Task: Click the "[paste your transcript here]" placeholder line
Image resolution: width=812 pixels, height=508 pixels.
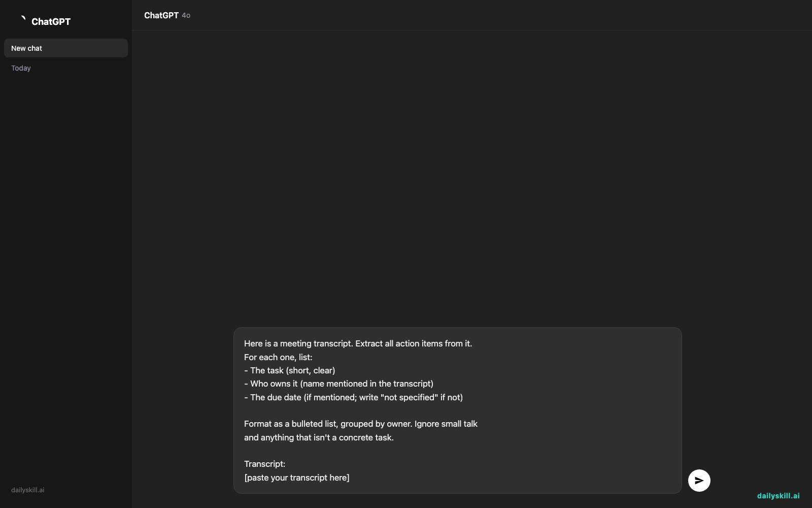Action: pos(297,478)
